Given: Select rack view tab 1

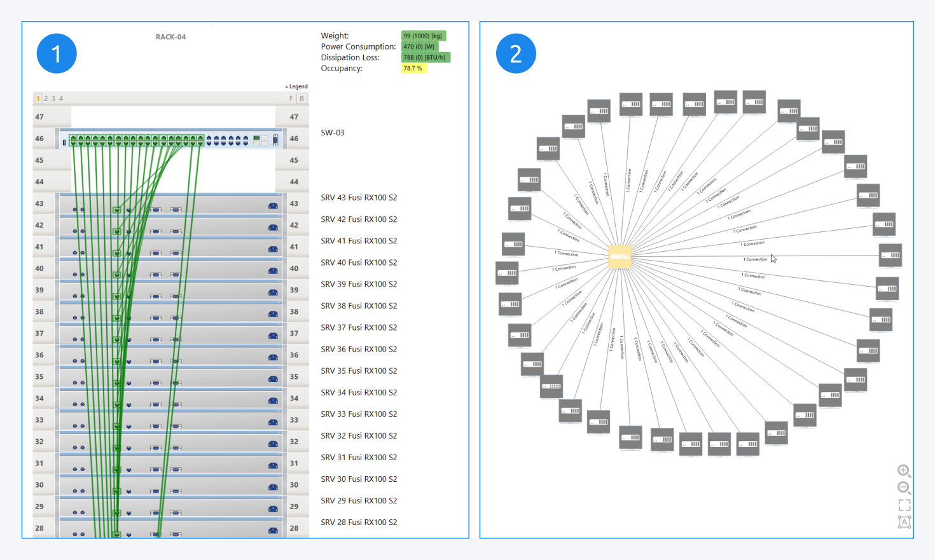Looking at the screenshot, I should (x=38, y=99).
